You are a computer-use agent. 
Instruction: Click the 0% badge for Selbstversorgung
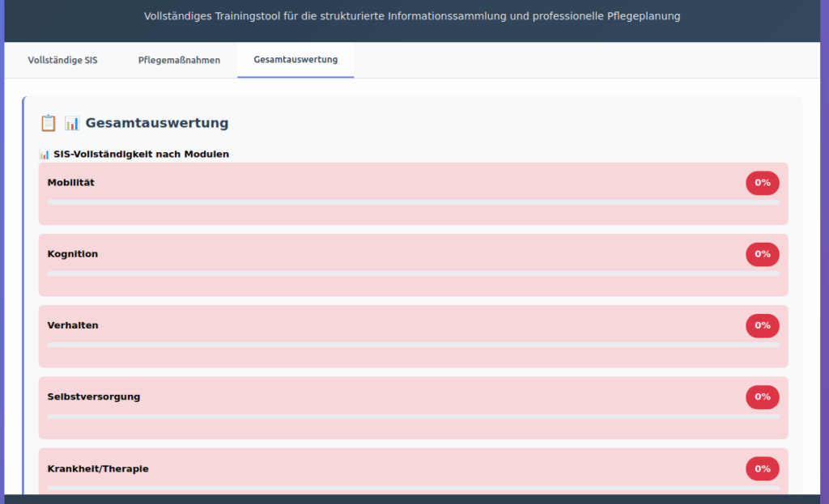coord(762,396)
